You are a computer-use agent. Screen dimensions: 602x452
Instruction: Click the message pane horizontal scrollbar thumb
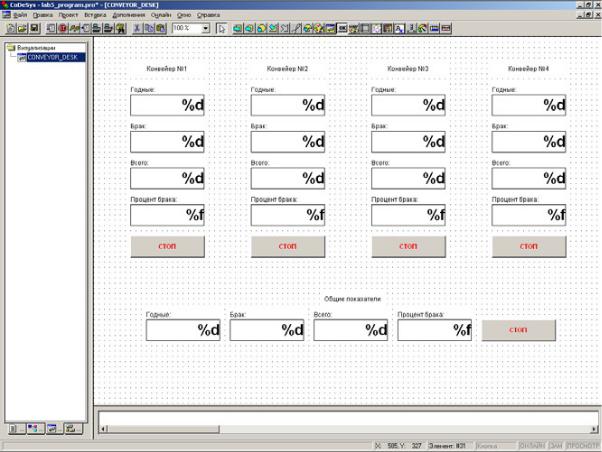coord(163,429)
